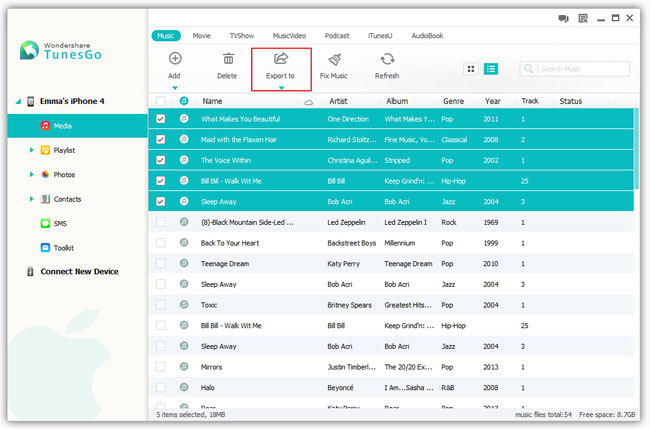Check the Mirrors row checkbox
The width and height of the screenshot is (650, 429).
[160, 367]
